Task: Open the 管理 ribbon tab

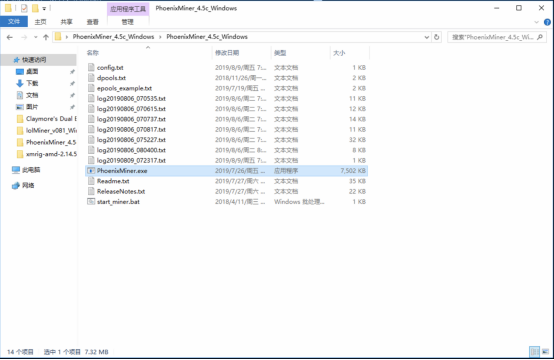Action: [x=128, y=22]
